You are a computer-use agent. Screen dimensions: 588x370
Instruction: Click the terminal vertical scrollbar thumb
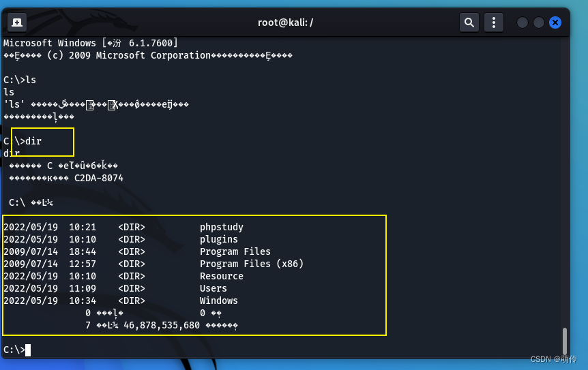point(564,340)
